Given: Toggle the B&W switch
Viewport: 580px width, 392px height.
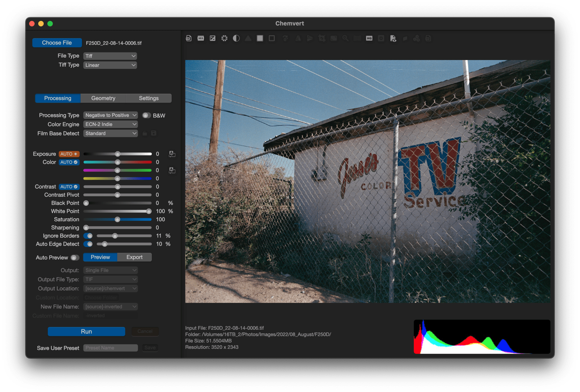Looking at the screenshot, I should pos(147,116).
